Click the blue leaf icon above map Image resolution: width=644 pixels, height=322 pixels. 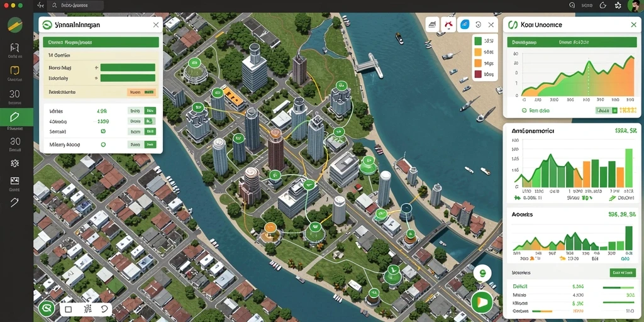tap(465, 25)
